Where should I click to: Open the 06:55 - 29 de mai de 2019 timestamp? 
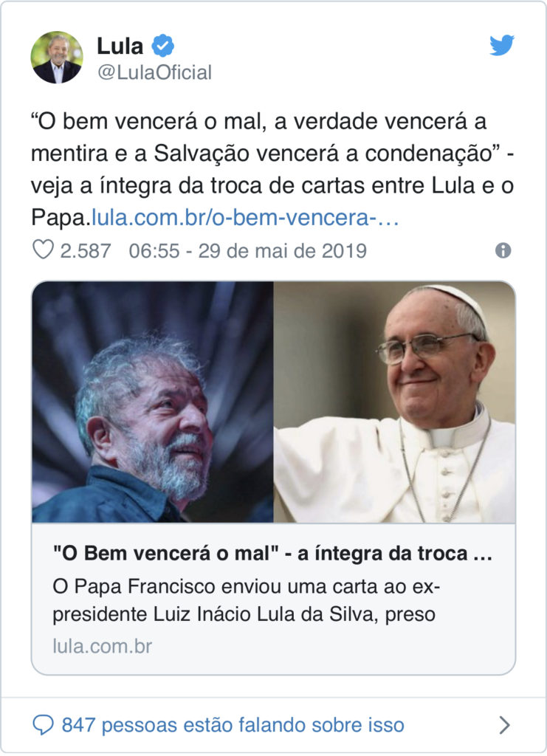(x=248, y=251)
